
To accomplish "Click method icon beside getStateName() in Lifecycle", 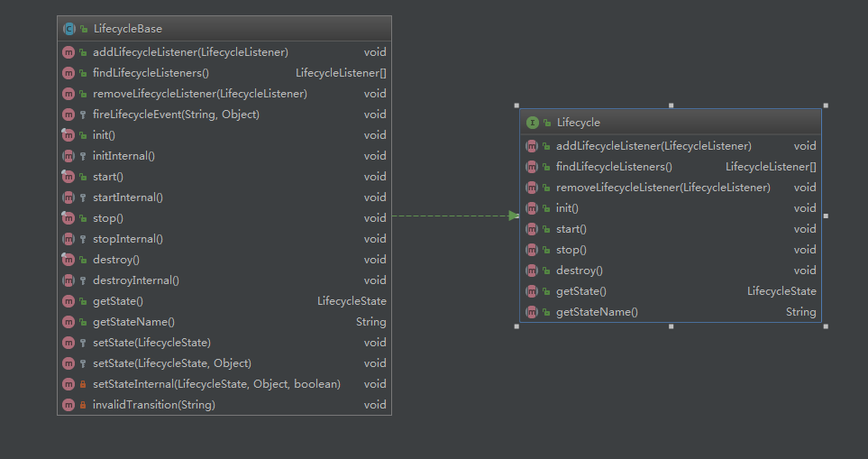I will [532, 312].
